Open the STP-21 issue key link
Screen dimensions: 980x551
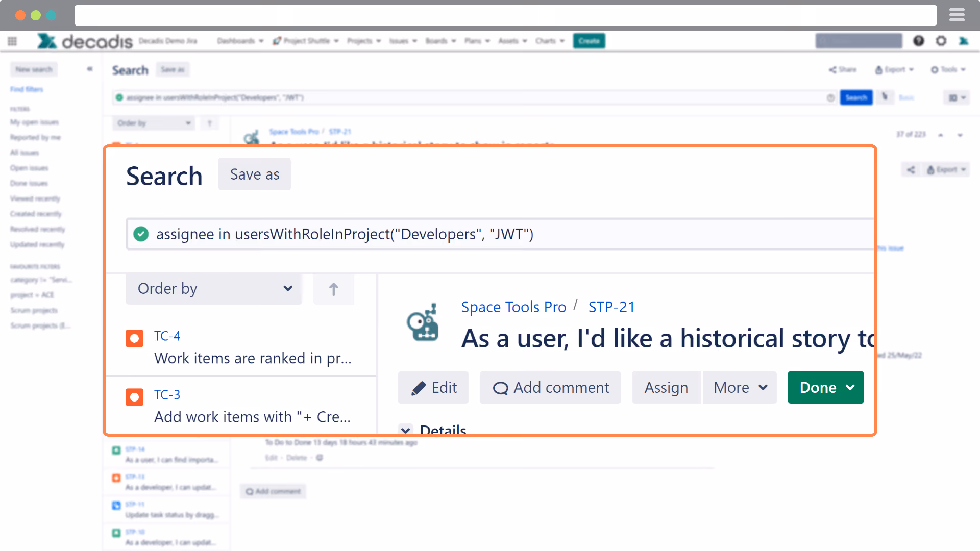[x=611, y=307]
